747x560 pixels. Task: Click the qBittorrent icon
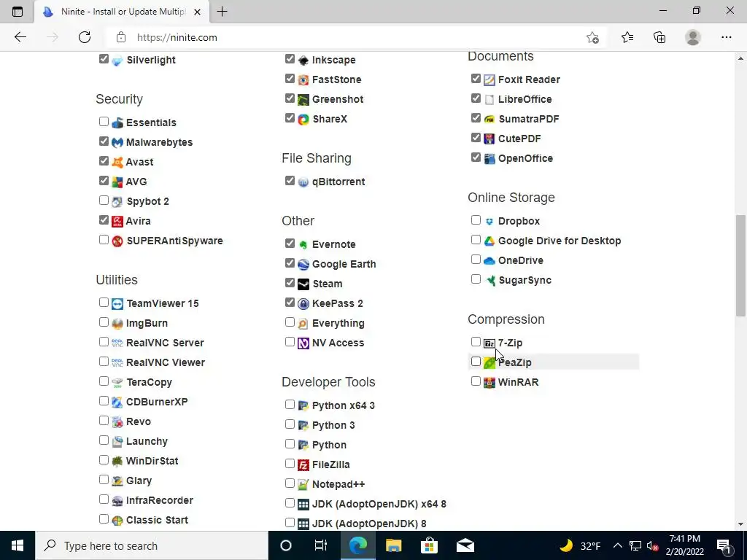click(303, 182)
